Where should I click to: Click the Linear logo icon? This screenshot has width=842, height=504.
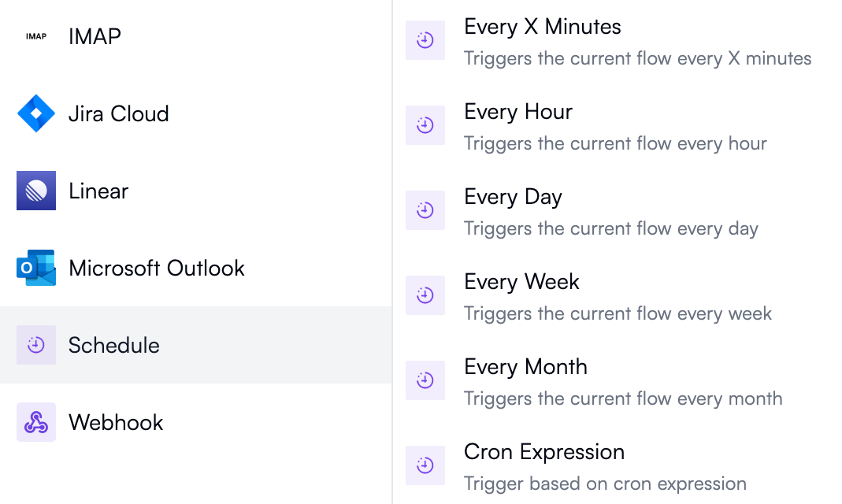pos(36,191)
